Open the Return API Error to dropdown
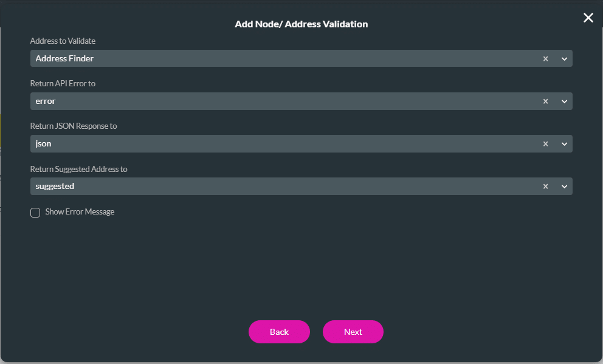 click(564, 101)
